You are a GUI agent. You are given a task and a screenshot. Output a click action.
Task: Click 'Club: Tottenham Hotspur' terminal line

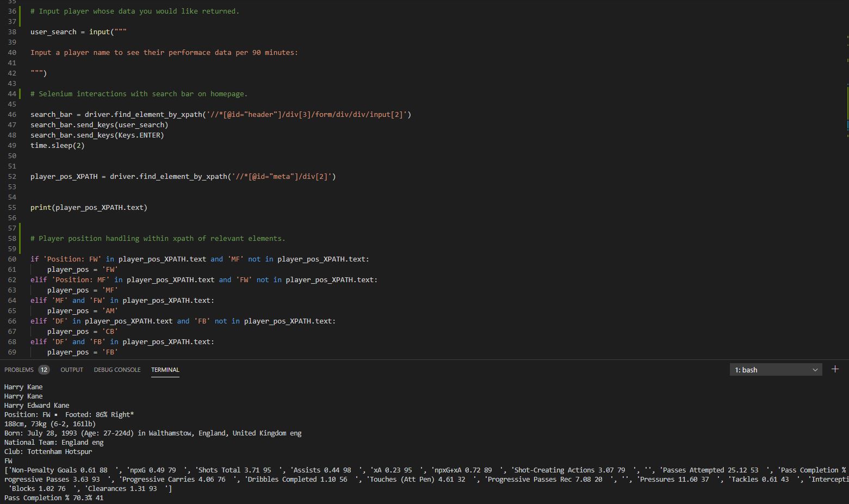(x=48, y=452)
